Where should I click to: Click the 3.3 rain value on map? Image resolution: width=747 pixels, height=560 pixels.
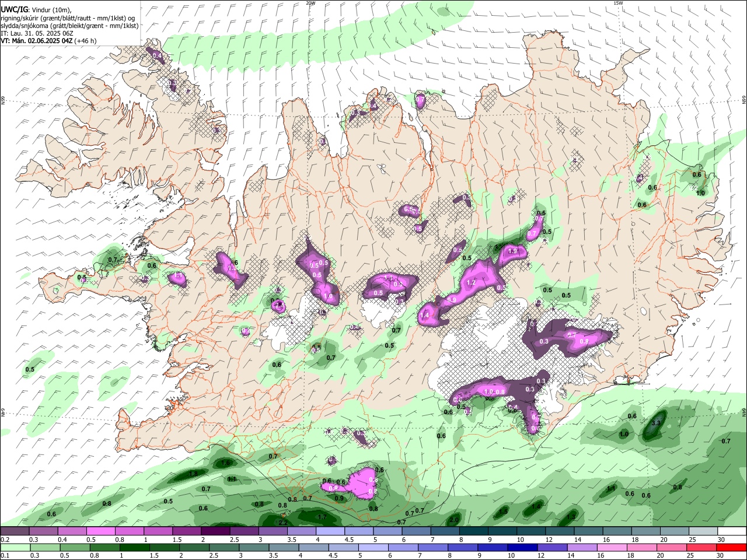click(656, 423)
